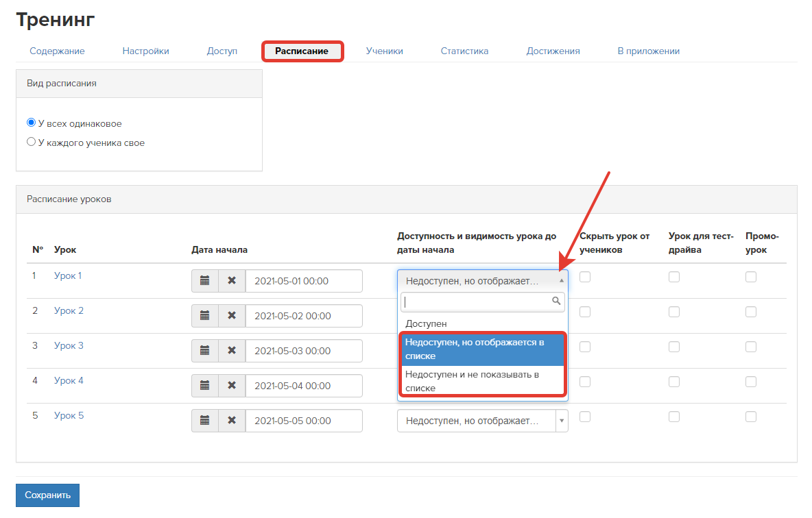Switch to the Настройки tab

[x=145, y=51]
